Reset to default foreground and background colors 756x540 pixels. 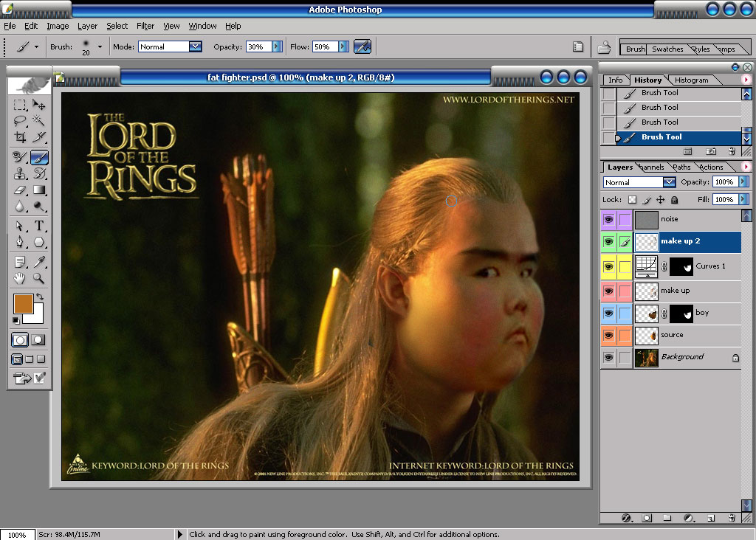(x=16, y=320)
